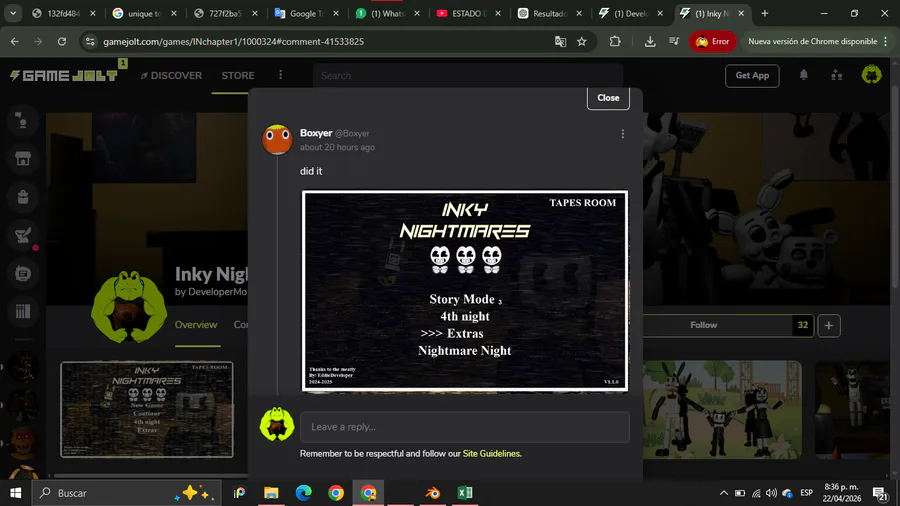Click the plus button next to Follow
The image size is (900, 506).
pyautogui.click(x=829, y=325)
